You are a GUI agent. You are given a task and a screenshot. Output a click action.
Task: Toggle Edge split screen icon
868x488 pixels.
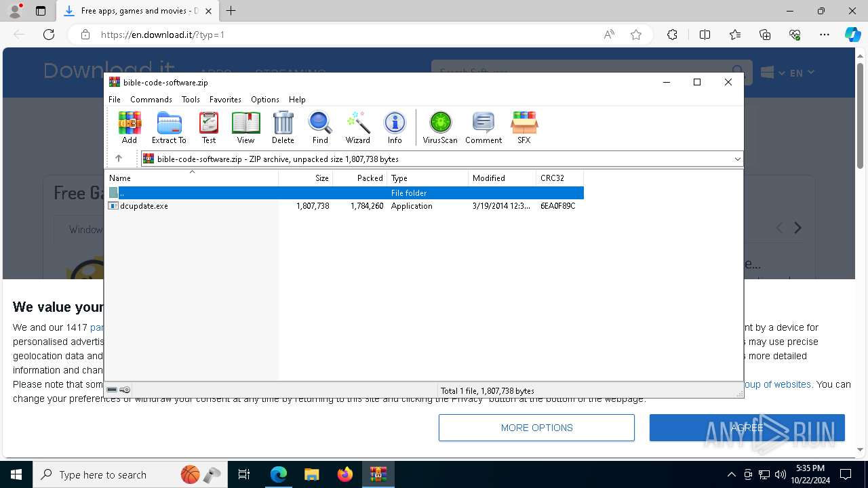pyautogui.click(x=705, y=35)
